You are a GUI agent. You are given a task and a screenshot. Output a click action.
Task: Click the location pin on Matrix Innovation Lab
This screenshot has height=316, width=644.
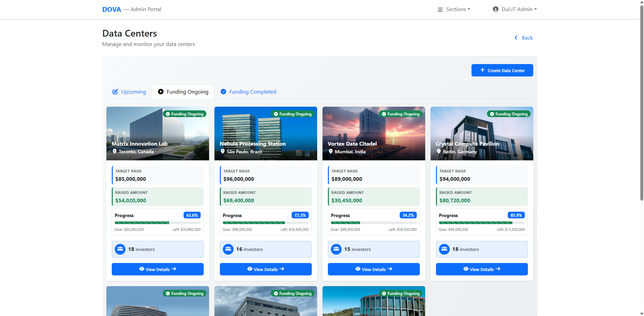tap(114, 151)
